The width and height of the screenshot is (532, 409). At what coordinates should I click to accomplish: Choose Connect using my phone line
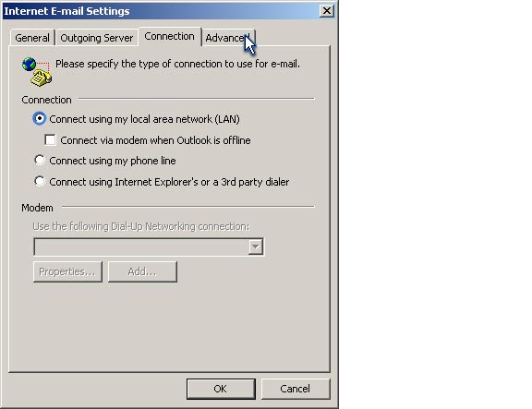click(x=40, y=160)
